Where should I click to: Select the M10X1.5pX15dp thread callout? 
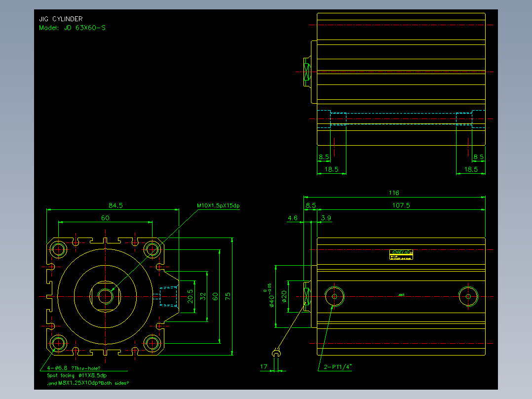point(218,205)
